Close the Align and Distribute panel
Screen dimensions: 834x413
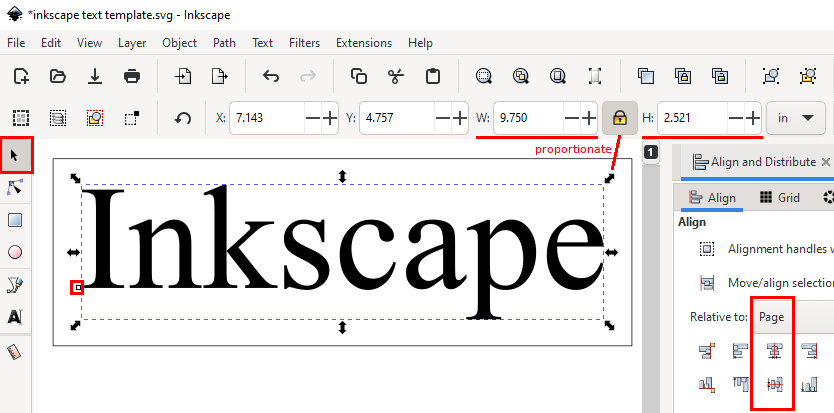825,162
